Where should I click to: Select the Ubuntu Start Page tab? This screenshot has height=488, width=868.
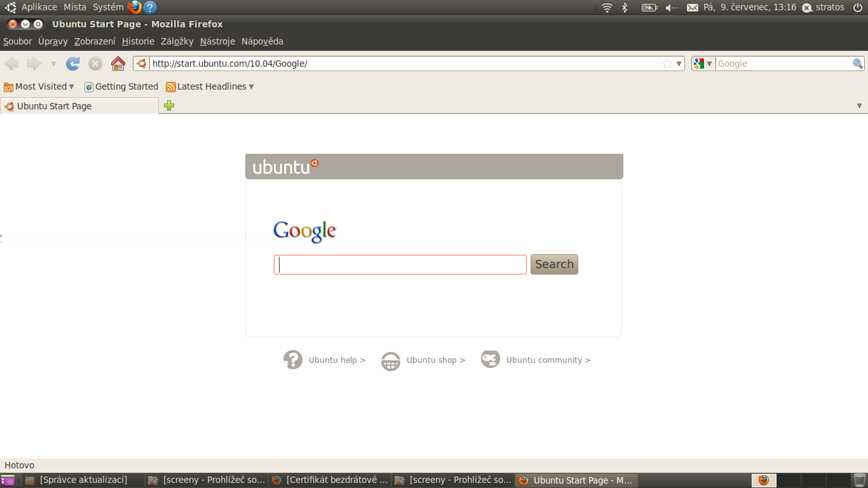[79, 106]
